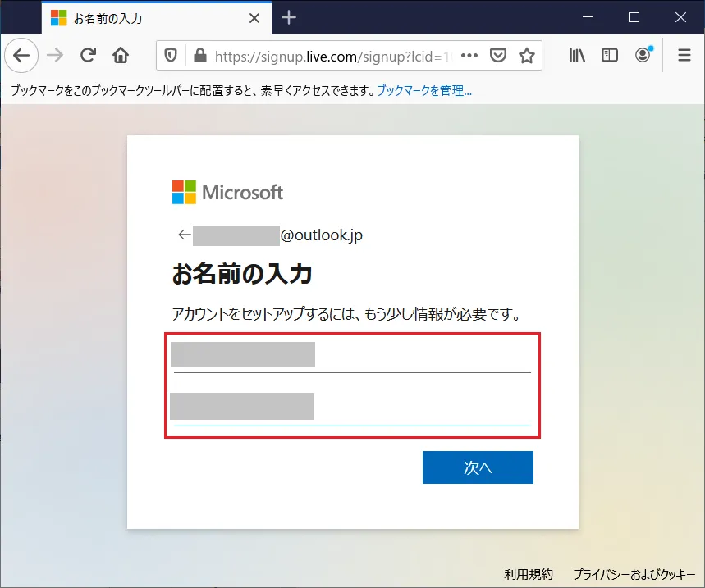
Task: Minimize the Firefox window
Action: point(587,17)
